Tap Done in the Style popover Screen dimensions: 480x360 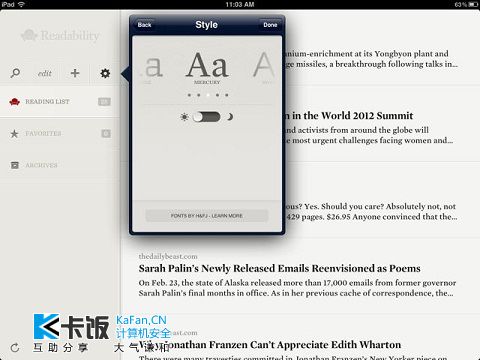click(x=270, y=25)
